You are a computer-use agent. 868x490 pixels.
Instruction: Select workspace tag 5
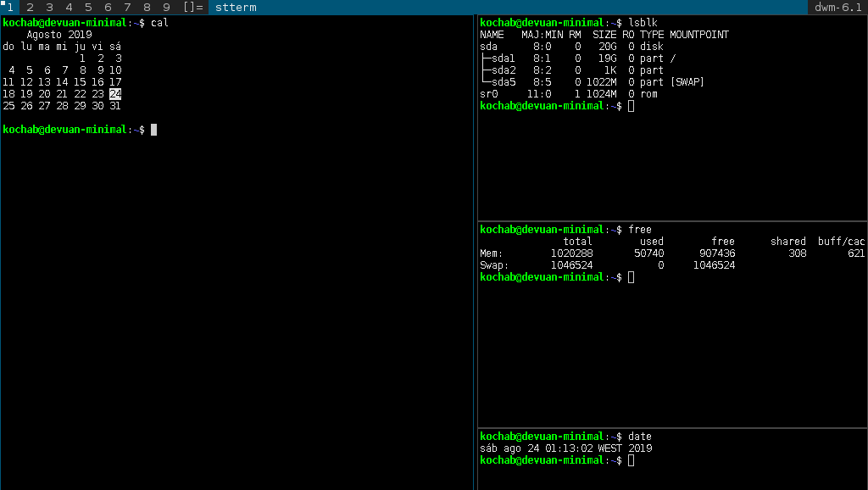pos(88,7)
